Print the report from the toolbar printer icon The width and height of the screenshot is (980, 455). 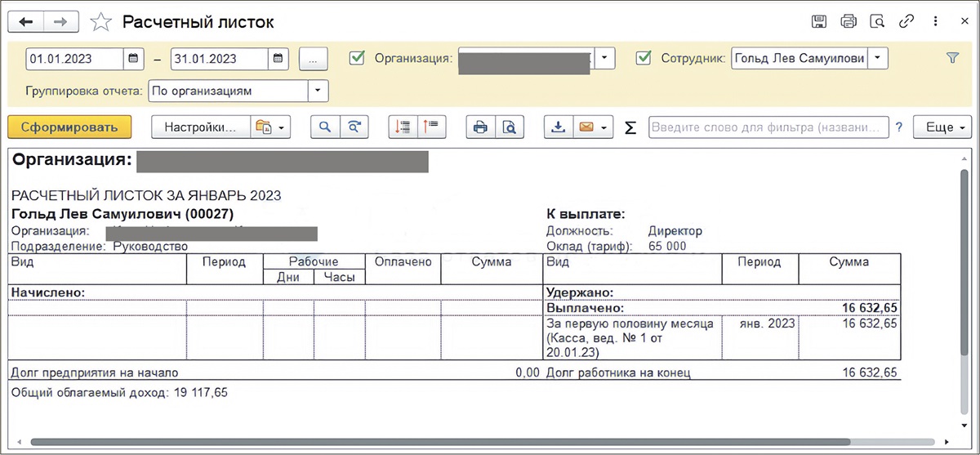(480, 127)
